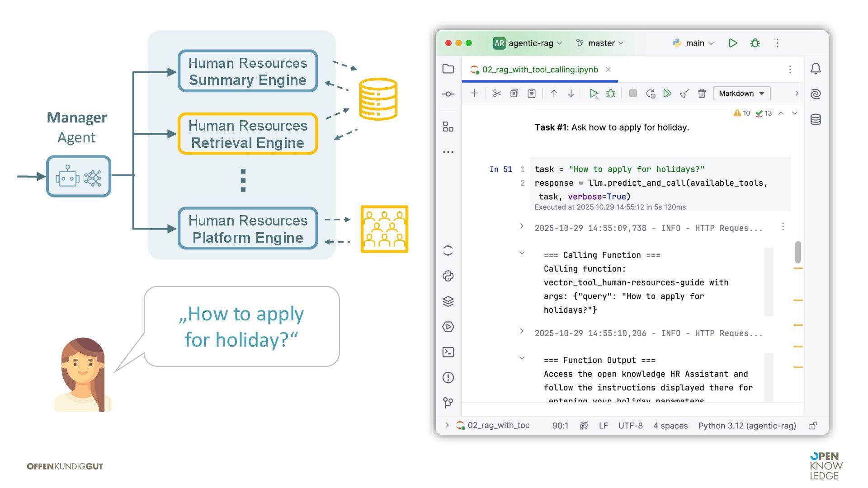The width and height of the screenshot is (868, 488).
Task: Open the Terminal tool window
Action: pyautogui.click(x=448, y=352)
